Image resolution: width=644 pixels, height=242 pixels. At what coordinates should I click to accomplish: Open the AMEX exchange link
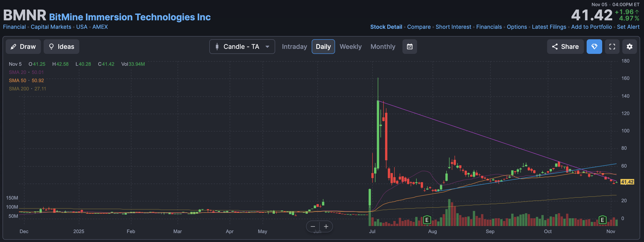click(x=100, y=27)
